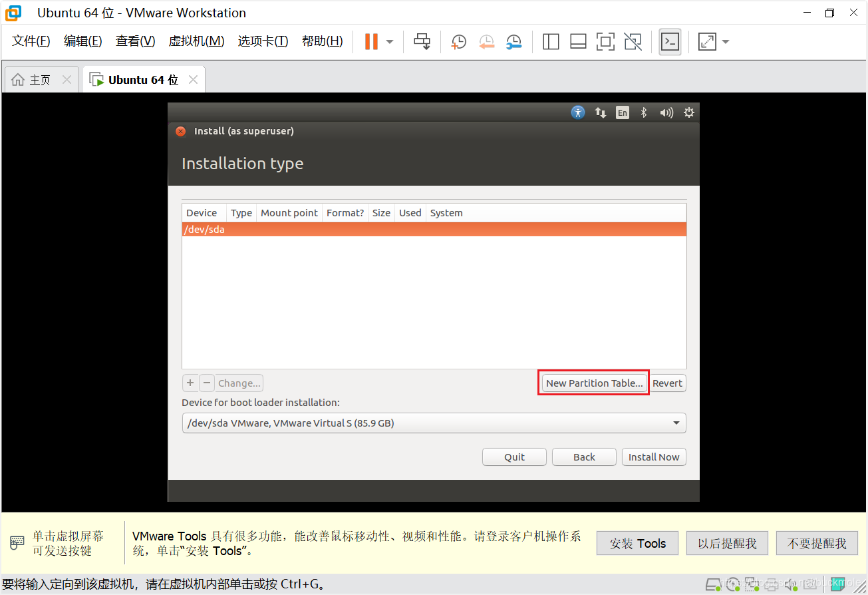Select the Ubuntu 64 位 tab

click(142, 80)
